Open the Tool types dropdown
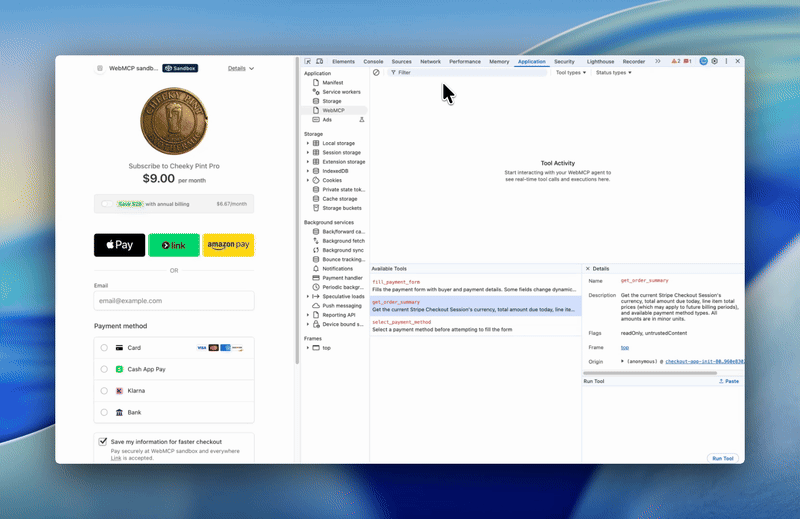This screenshot has height=519, width=800. pos(570,72)
